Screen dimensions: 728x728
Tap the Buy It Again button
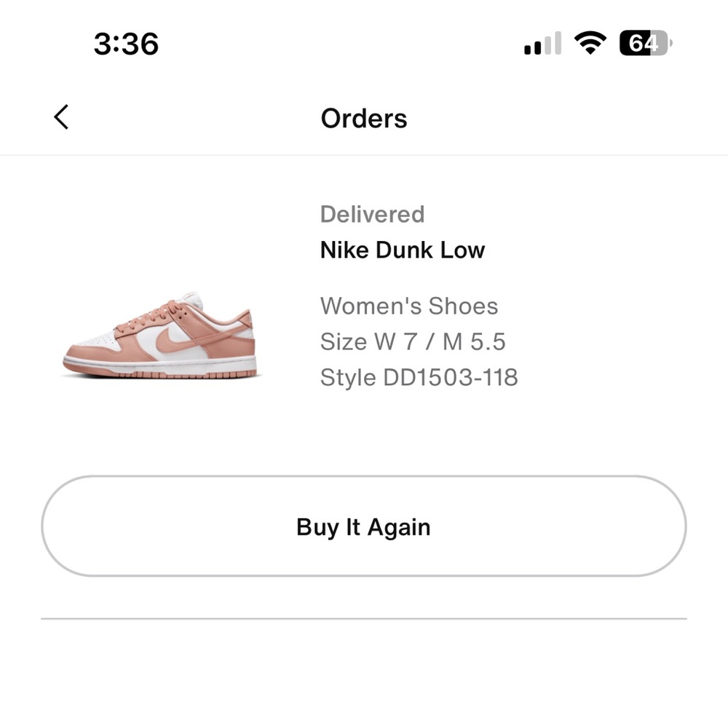[364, 526]
